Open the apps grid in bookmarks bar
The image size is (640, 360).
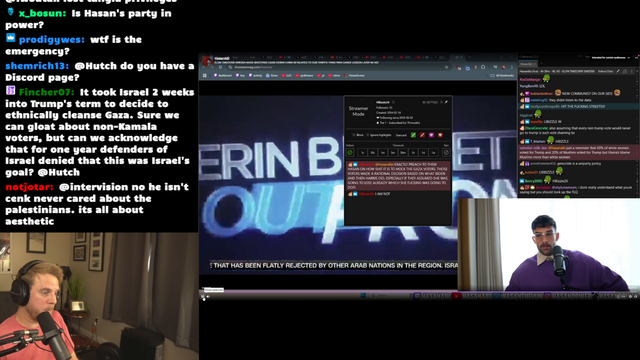204,76
